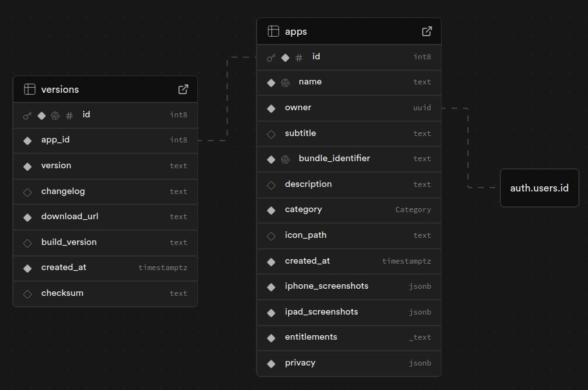Click primary key icon in versions id row
The height and width of the screenshot is (390, 588).
click(27, 116)
